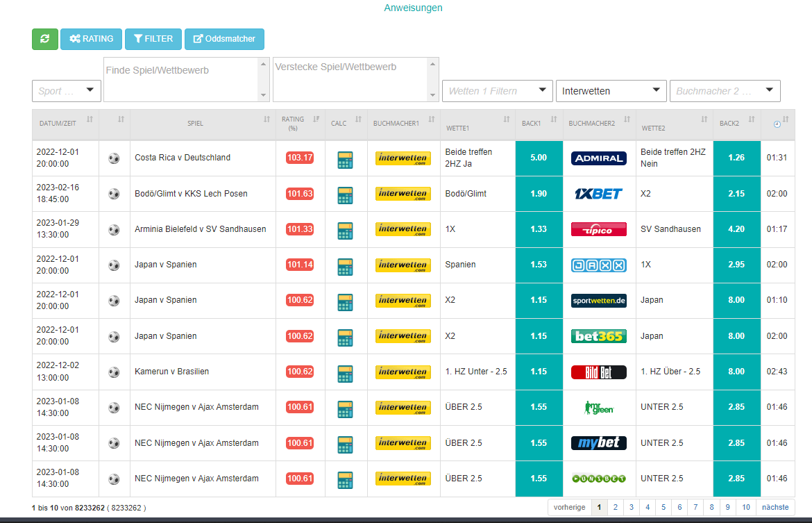Sort by WETTE2 column
Image resolution: width=812 pixels, height=523 pixels.
675,124
